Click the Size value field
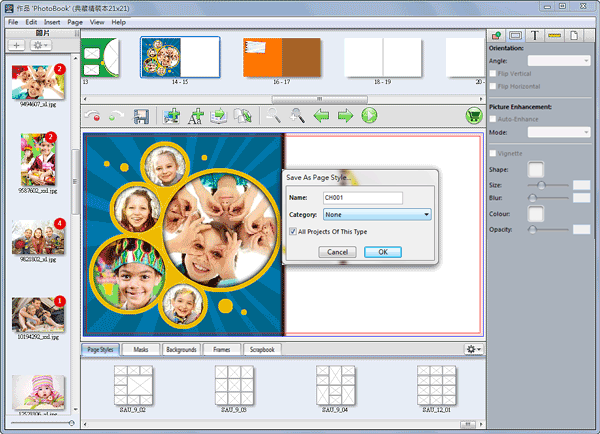 [582, 185]
